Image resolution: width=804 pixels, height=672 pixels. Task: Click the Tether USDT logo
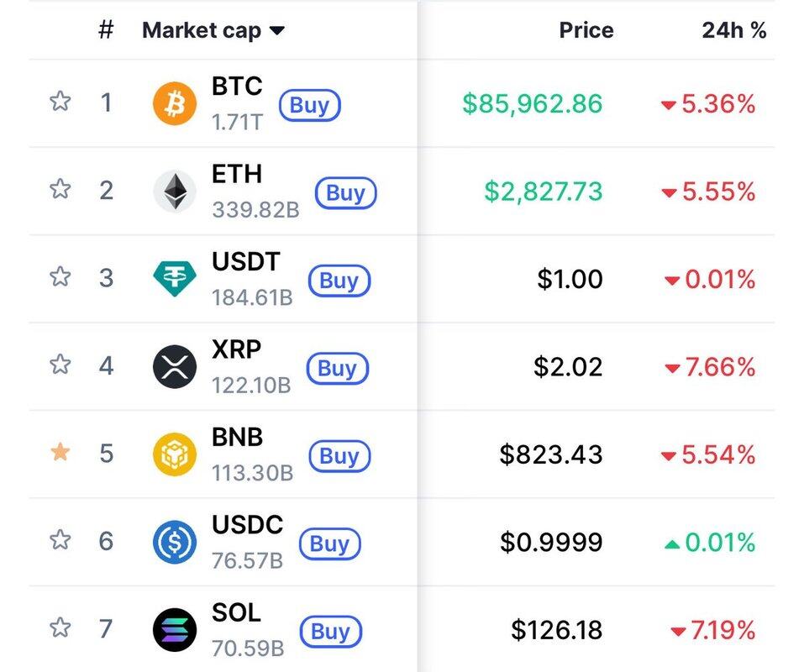[175, 279]
